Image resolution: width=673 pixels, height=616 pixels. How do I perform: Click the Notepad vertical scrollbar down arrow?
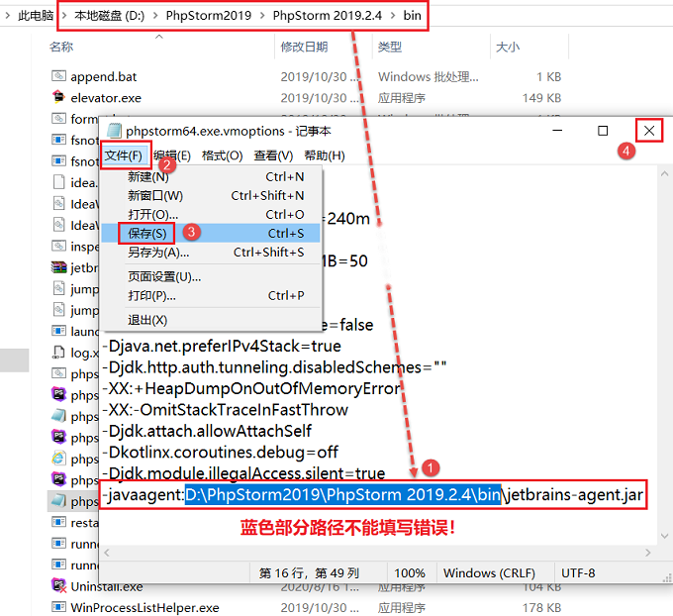664,536
